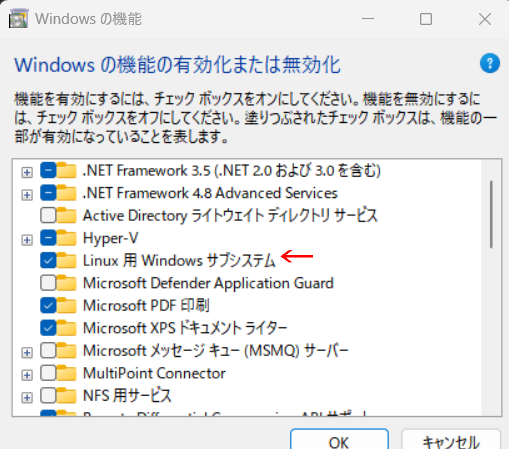Select Microsoft XPS ドキュメント ライター label

[185, 328]
